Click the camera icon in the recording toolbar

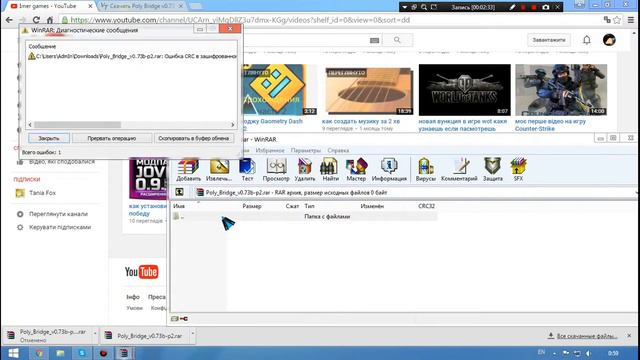pos(546,7)
